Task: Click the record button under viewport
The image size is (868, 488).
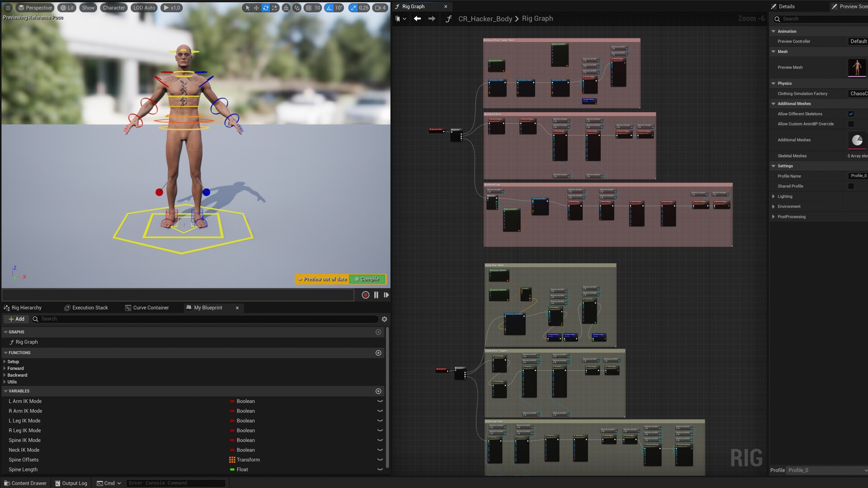Action: (365, 295)
